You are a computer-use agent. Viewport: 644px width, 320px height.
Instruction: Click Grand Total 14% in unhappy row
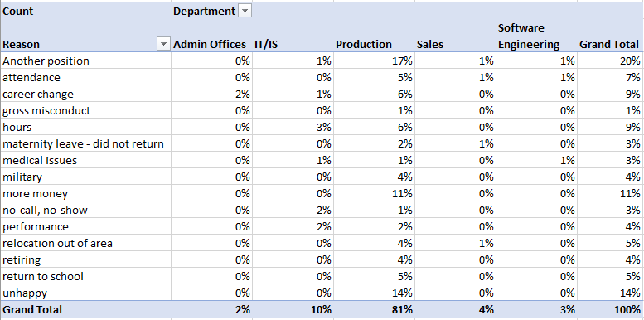pyautogui.click(x=610, y=293)
